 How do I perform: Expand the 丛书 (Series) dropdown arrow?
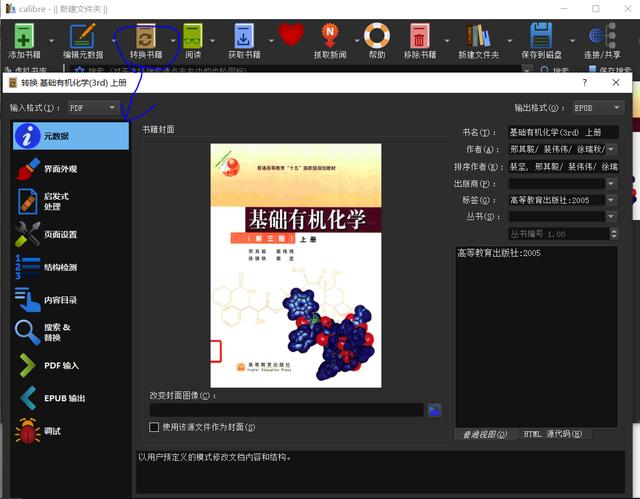tap(611, 216)
